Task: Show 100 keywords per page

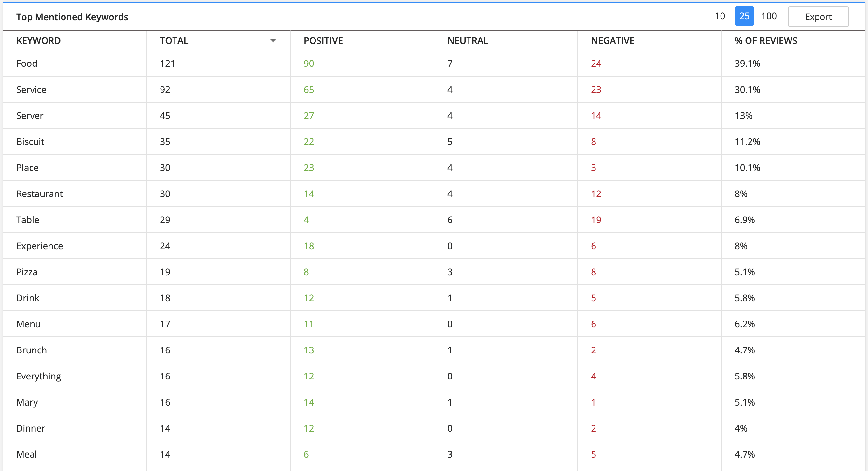Action: coord(769,16)
